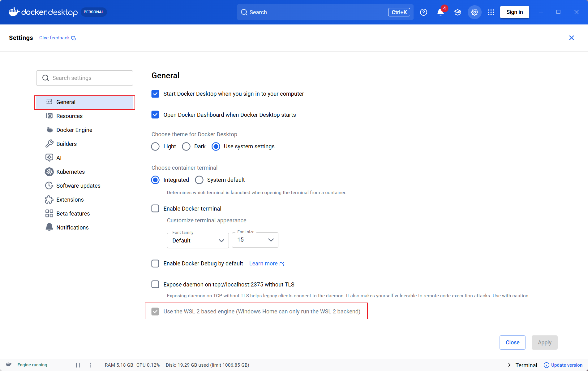588x371 pixels.
Task: Click the Give feedback link
Action: coord(54,38)
